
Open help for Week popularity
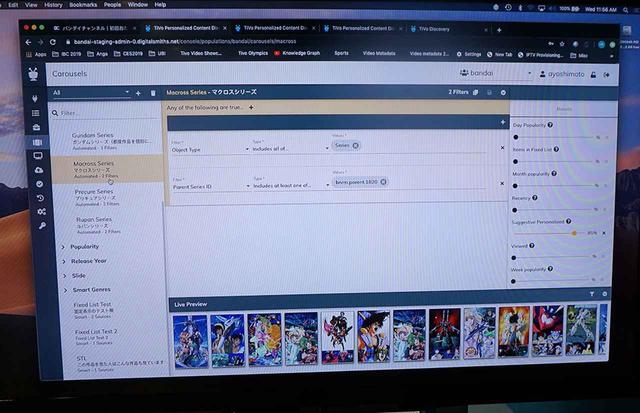550,269
